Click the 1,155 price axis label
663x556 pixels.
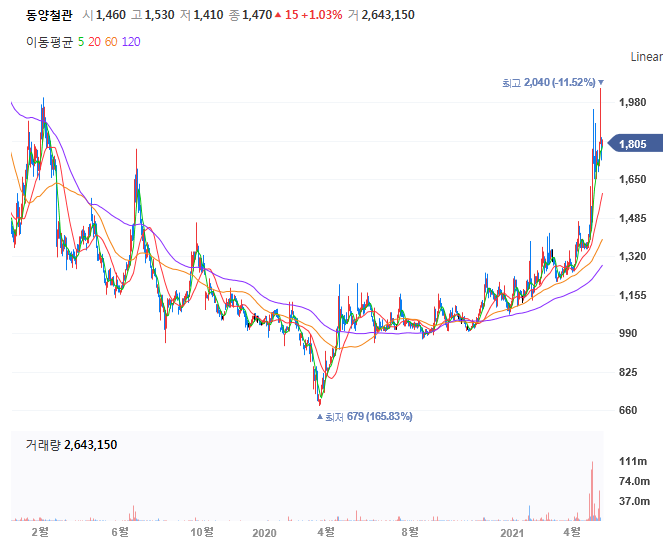(x=633, y=295)
